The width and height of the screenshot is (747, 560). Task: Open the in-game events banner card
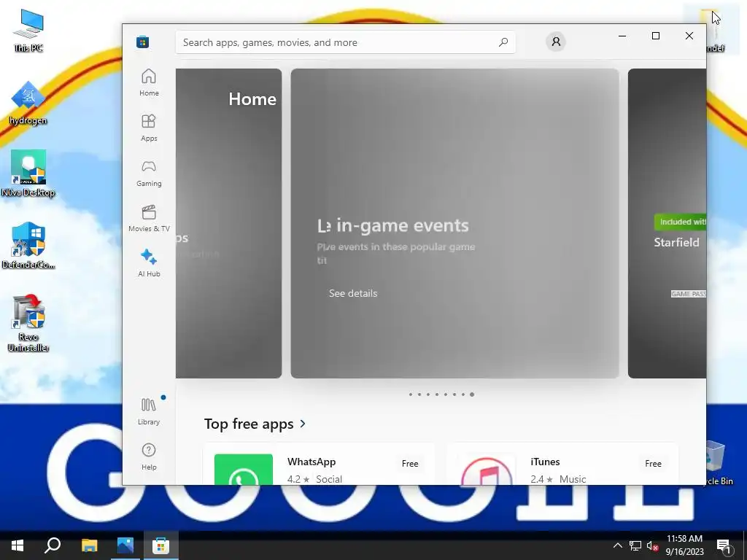point(455,223)
